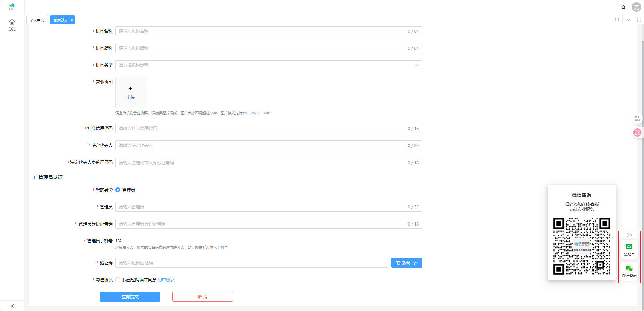Switch to the 个人中心 tab

37,20
